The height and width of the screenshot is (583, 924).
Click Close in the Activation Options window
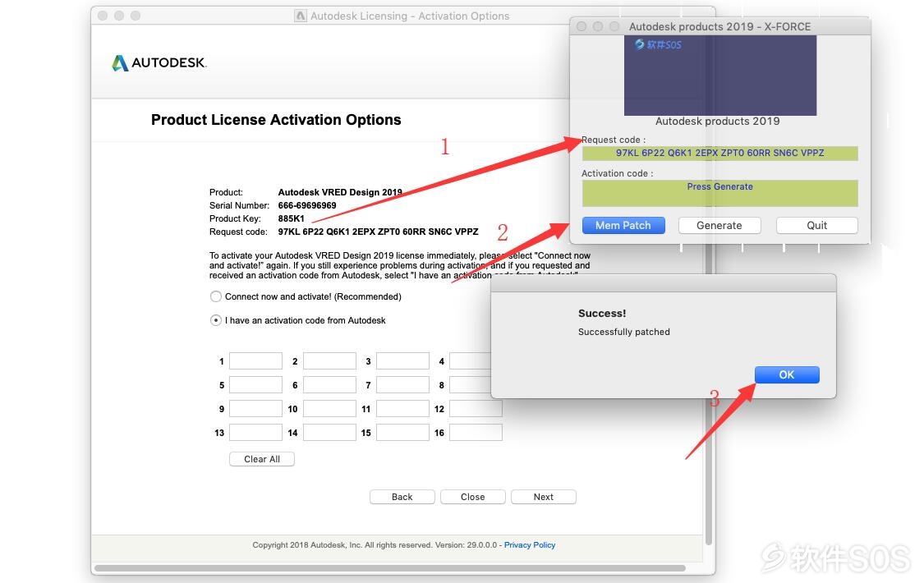tap(472, 497)
